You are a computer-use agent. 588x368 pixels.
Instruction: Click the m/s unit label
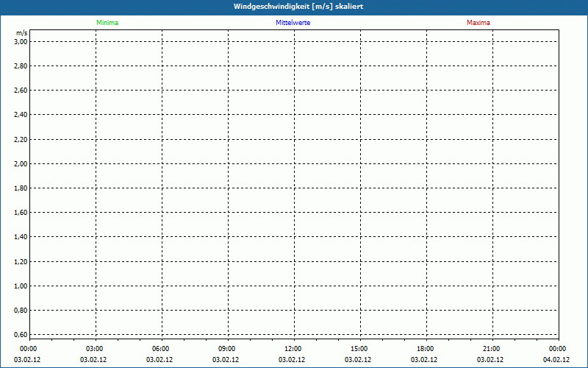22,33
